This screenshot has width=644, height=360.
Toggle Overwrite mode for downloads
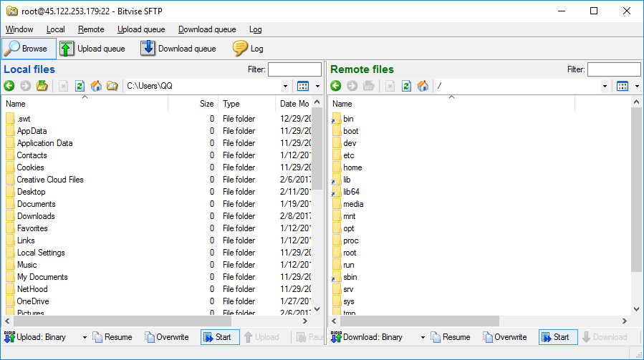(504, 337)
